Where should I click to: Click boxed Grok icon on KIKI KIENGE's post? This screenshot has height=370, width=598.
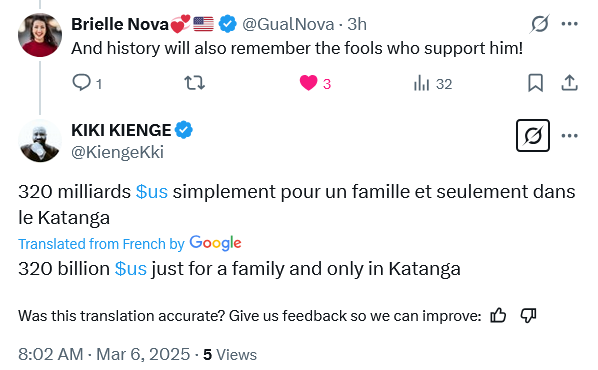(533, 135)
